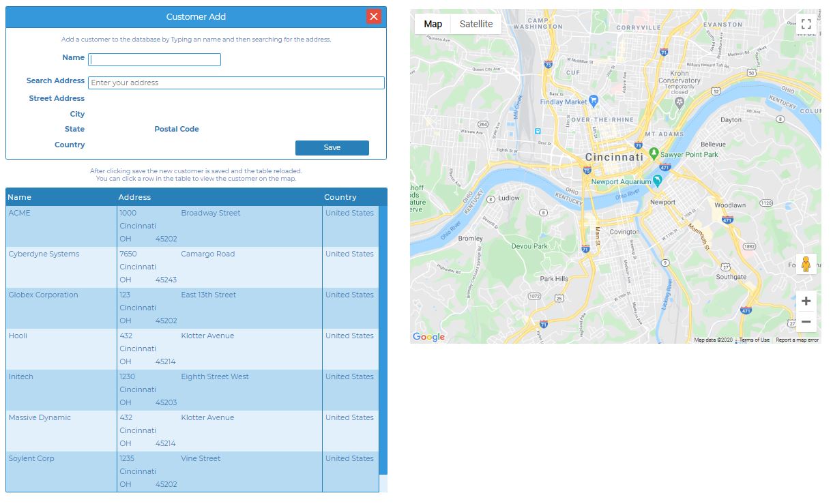Click the Bellevue label on map
Viewport: 833px width, 504px height.
713,145
